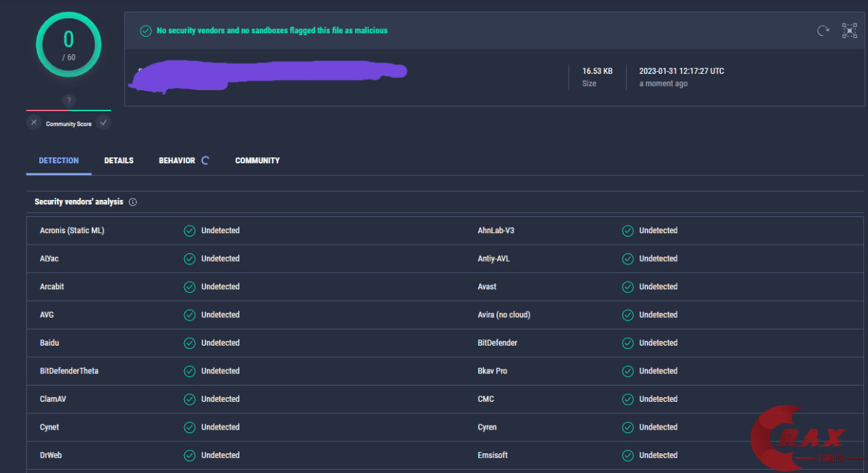
Task: Click the 2023-01-31 12:17:27 UTC timestamp
Action: click(x=682, y=71)
